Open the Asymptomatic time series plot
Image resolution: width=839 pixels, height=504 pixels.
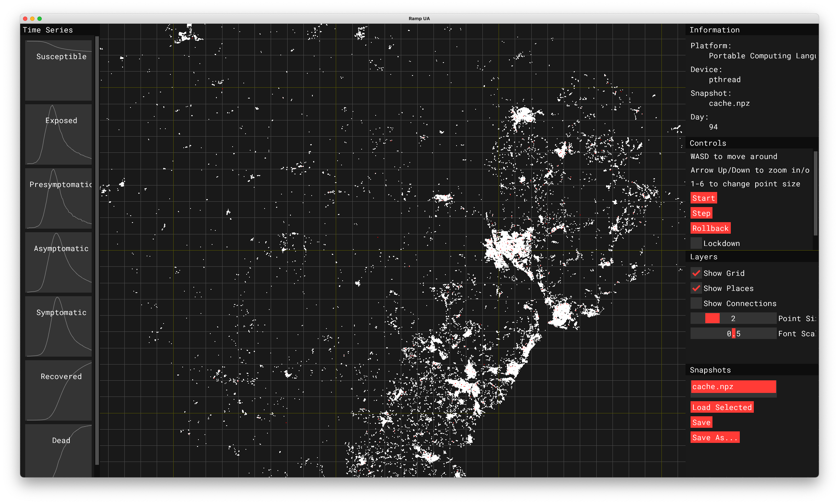[58, 262]
